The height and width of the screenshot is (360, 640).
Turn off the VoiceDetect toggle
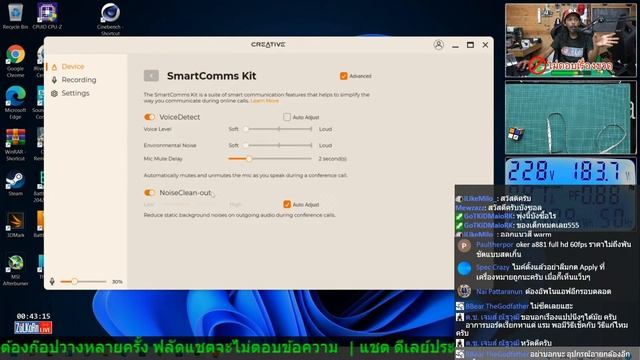tap(149, 117)
